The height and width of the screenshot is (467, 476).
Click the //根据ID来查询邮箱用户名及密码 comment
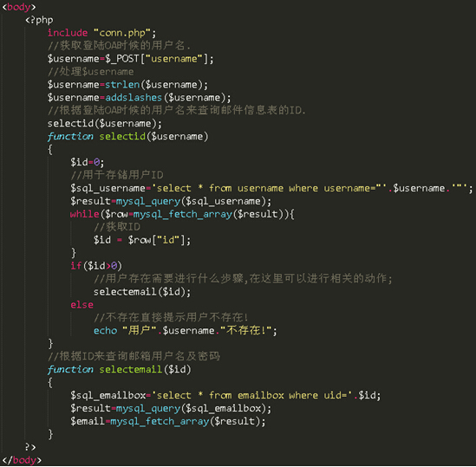[x=134, y=356]
